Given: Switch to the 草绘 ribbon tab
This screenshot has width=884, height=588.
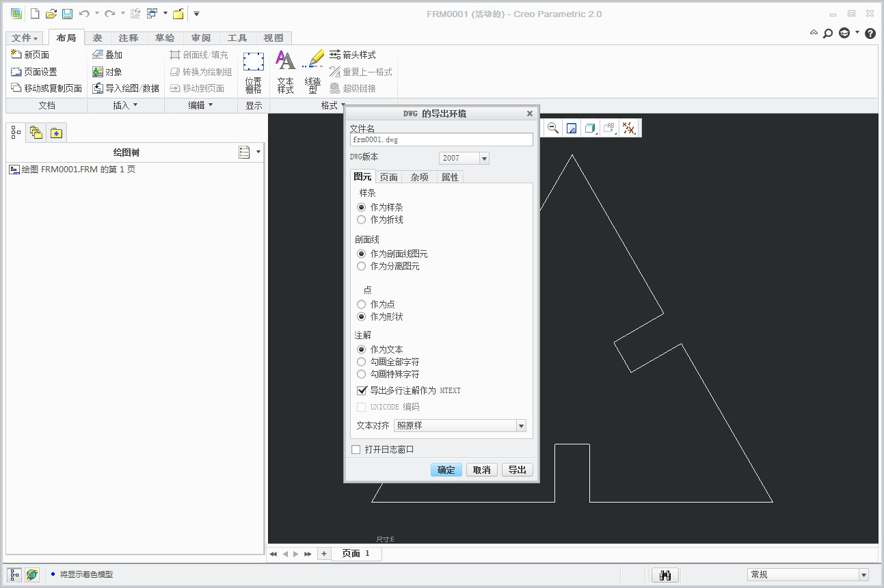Looking at the screenshot, I should pyautogui.click(x=165, y=38).
